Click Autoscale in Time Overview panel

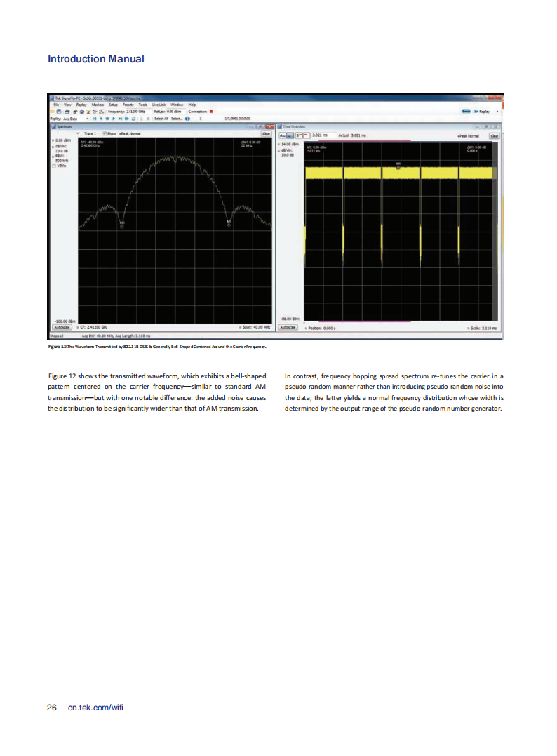point(288,327)
